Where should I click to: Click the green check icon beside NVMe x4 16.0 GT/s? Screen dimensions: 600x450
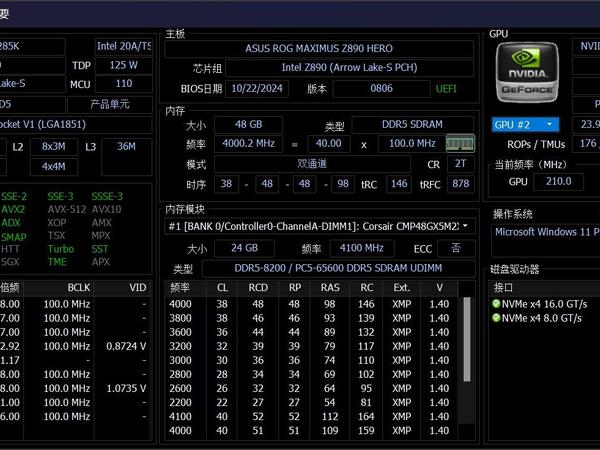point(496,304)
